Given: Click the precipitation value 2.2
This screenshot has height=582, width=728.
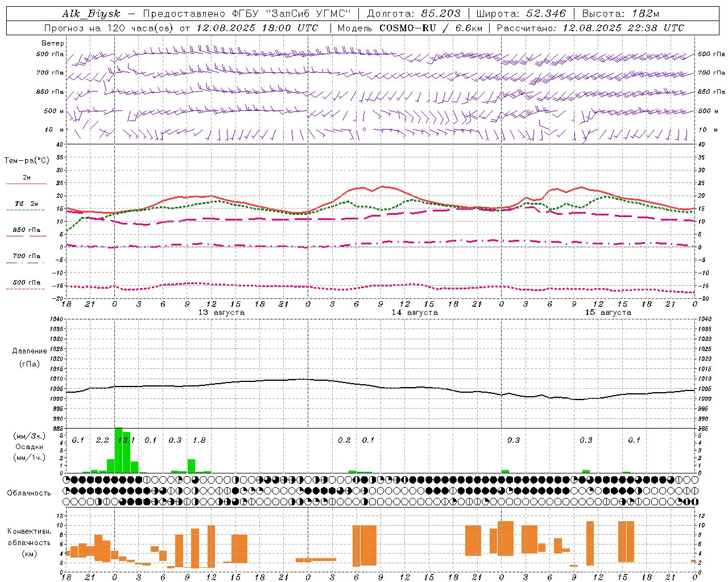Looking at the screenshot, I should pyautogui.click(x=102, y=440).
